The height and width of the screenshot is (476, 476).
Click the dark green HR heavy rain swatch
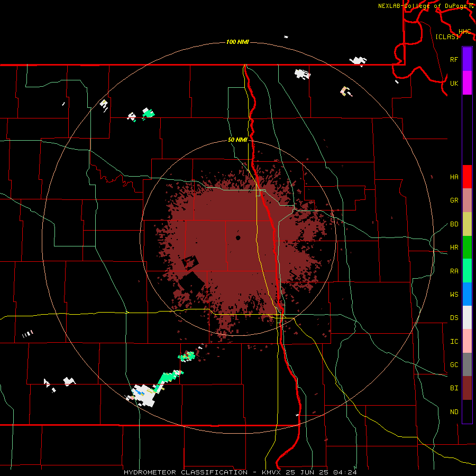(x=467, y=247)
